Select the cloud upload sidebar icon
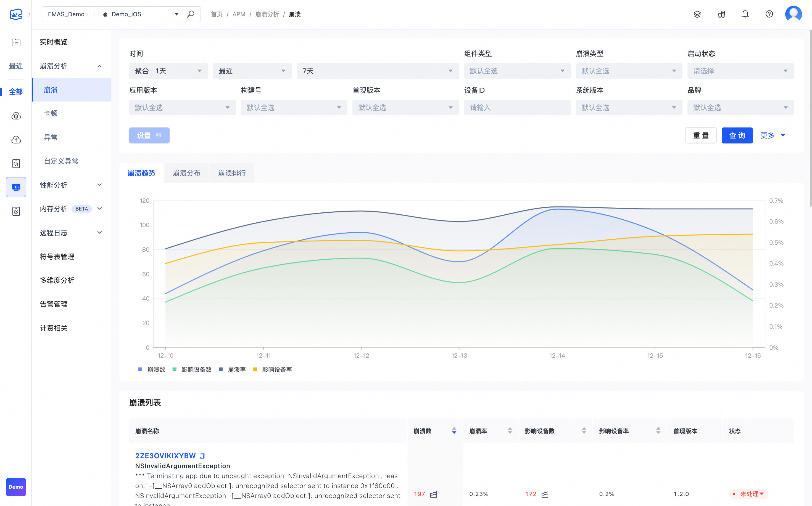812x506 pixels. tap(16, 140)
